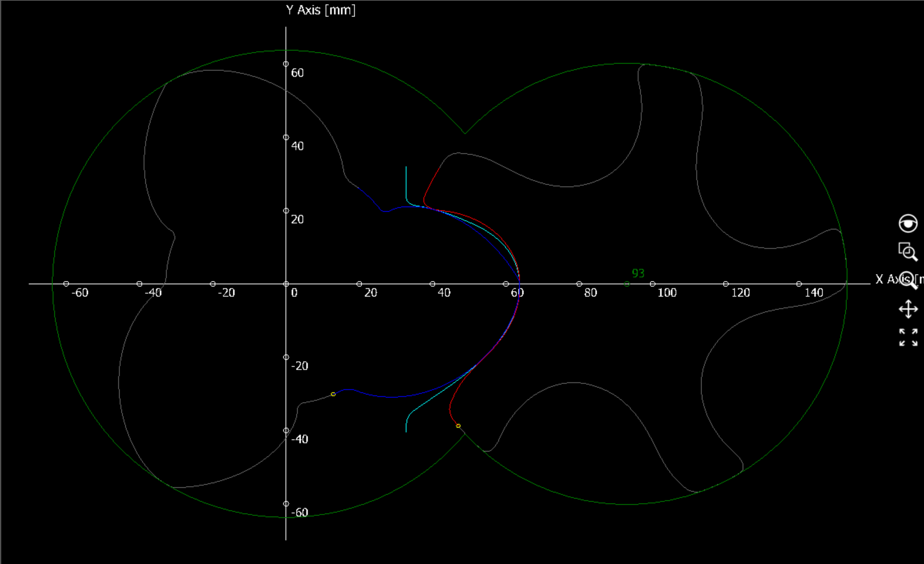Select the green 93 marker on X axis
The image size is (924, 564).
coord(626,284)
